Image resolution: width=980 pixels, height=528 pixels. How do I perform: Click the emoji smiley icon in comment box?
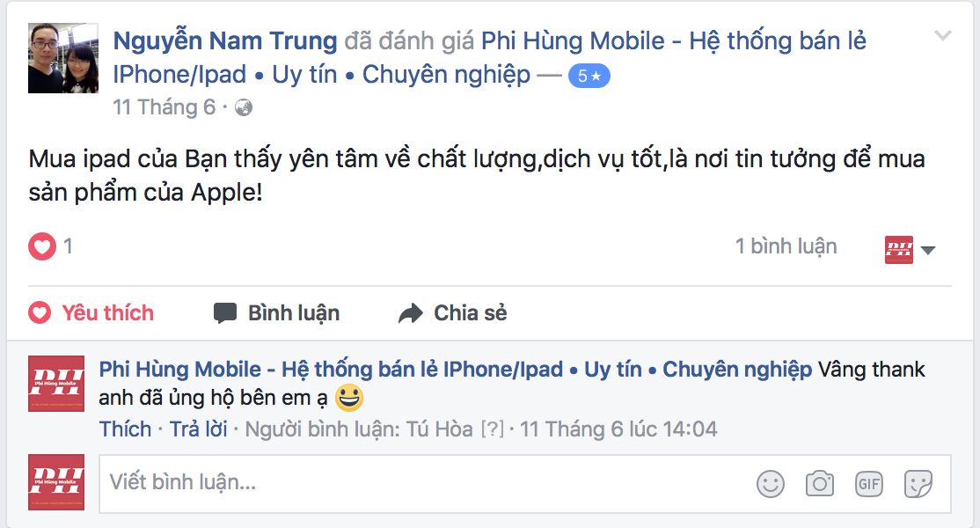(x=770, y=484)
